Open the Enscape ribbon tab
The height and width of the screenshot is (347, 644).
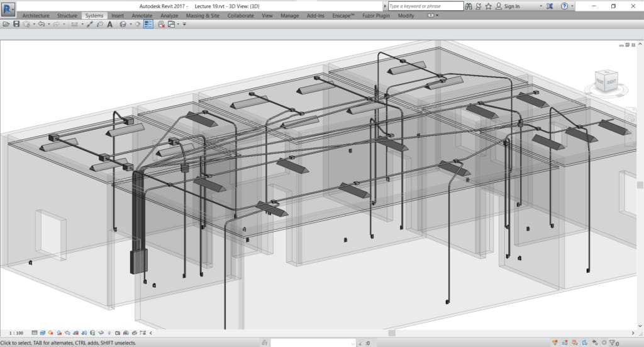pyautogui.click(x=343, y=16)
